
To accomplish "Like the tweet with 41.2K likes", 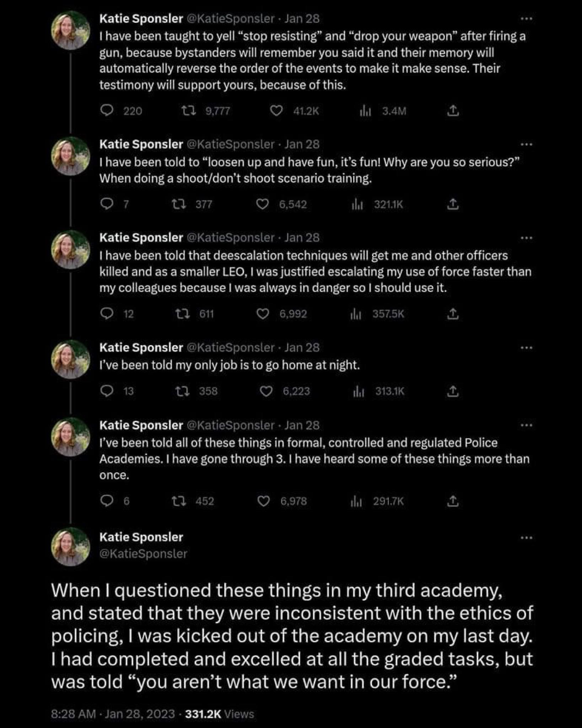I will 276,111.
